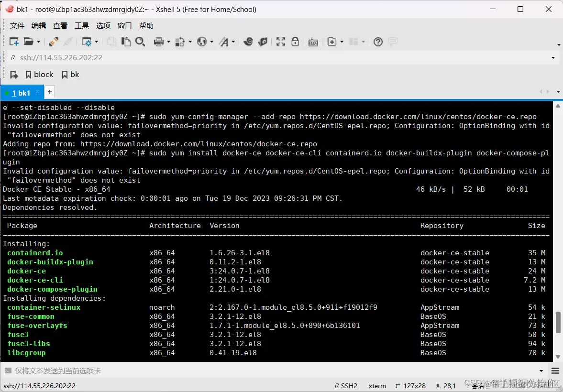Open session Properties gear icon
563x392 pixels.
point(87,42)
